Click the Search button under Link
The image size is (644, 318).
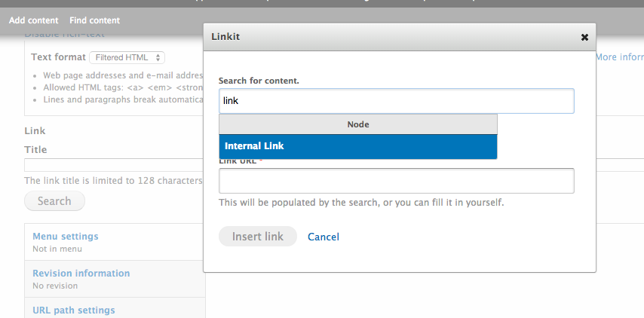(x=54, y=201)
